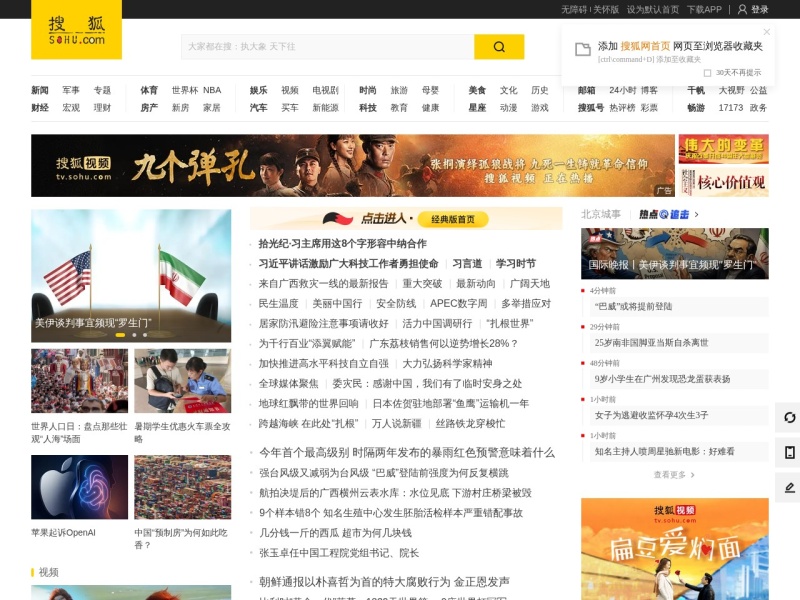Click 设为默认首页 in top bar

coord(653,9)
